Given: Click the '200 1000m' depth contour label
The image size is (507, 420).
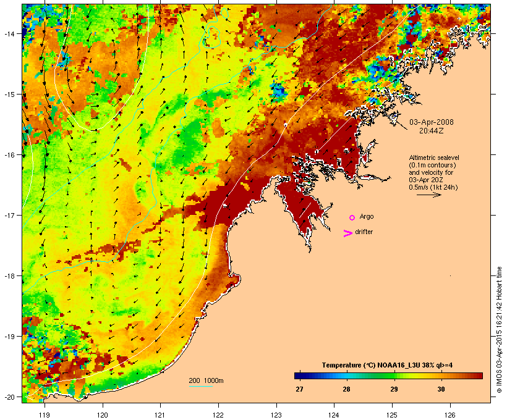Looking at the screenshot, I should (x=206, y=380).
